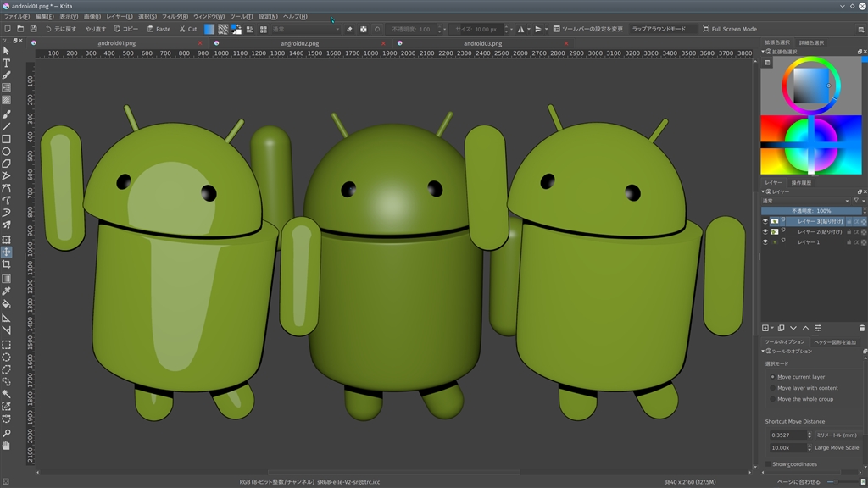Viewport: 868px width, 488px height.
Task: Open the フィルタ(R) menu
Action: 175,16
